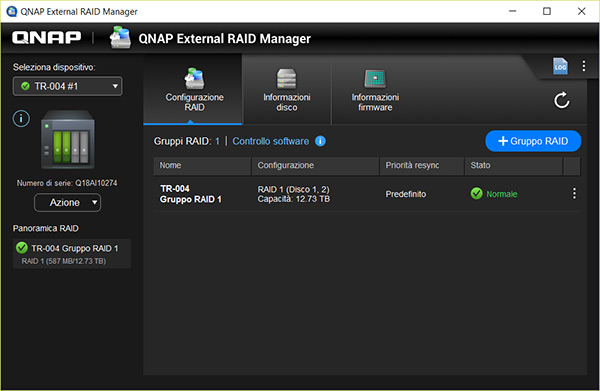
Task: Maximize the application window
Action: 547,11
